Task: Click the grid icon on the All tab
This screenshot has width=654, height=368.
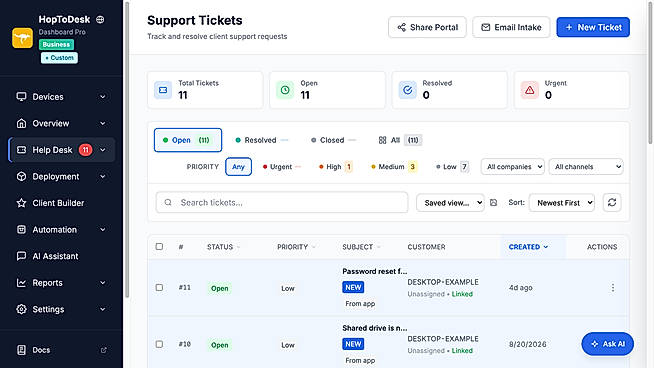Action: [x=382, y=140]
